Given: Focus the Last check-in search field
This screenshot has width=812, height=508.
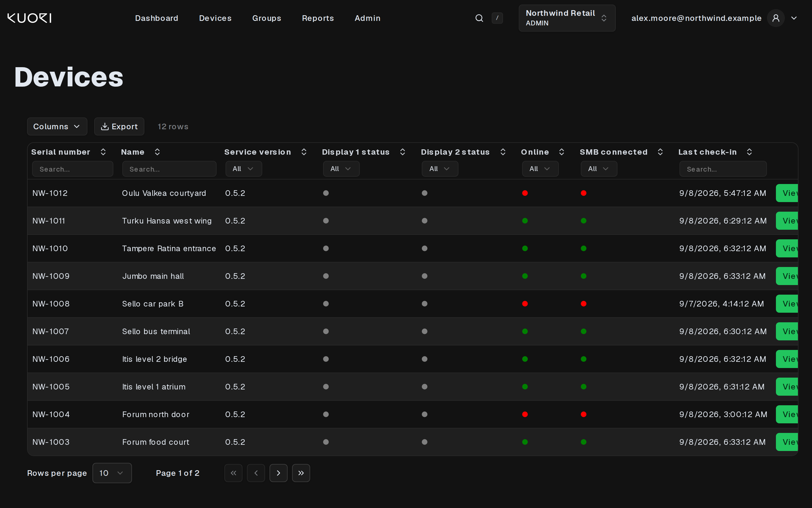Looking at the screenshot, I should click(x=723, y=169).
